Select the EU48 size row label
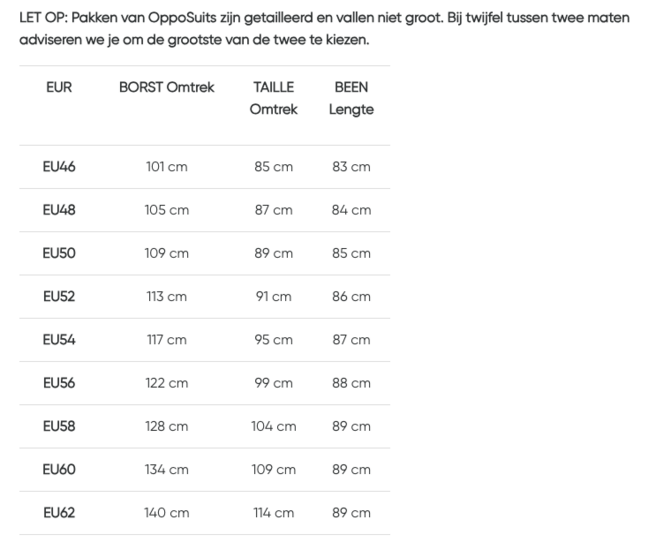Image resolution: width=671 pixels, height=550 pixels. 59,210
